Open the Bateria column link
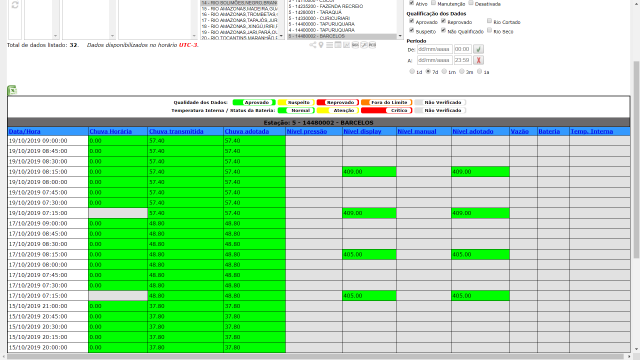 pos(549,131)
